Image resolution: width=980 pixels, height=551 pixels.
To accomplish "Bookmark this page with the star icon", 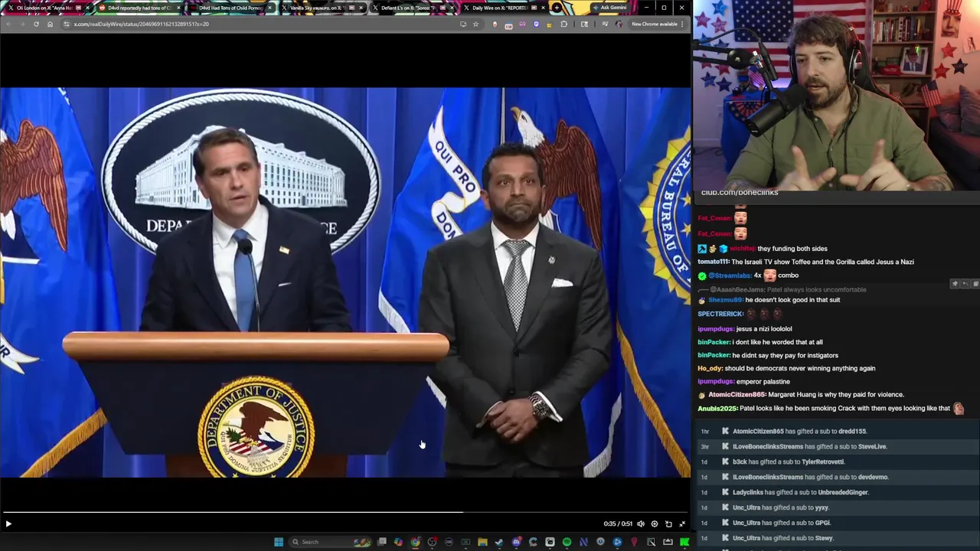I will (x=475, y=24).
